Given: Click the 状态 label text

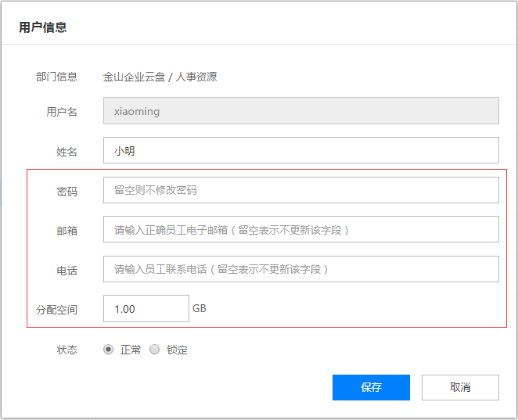Looking at the screenshot, I should tap(67, 350).
